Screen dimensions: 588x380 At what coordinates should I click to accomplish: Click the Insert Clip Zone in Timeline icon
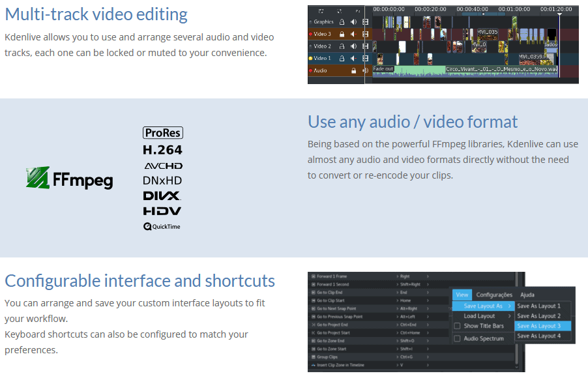coord(314,365)
